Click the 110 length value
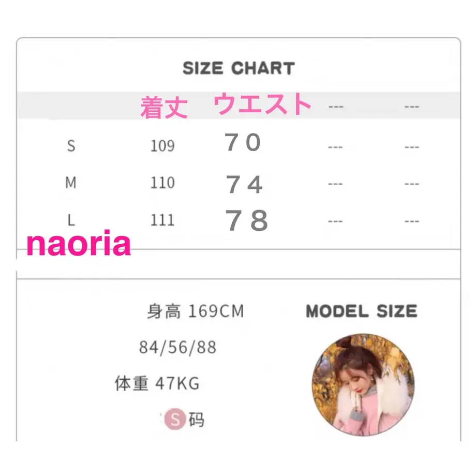476x476 pixels. click(x=162, y=183)
